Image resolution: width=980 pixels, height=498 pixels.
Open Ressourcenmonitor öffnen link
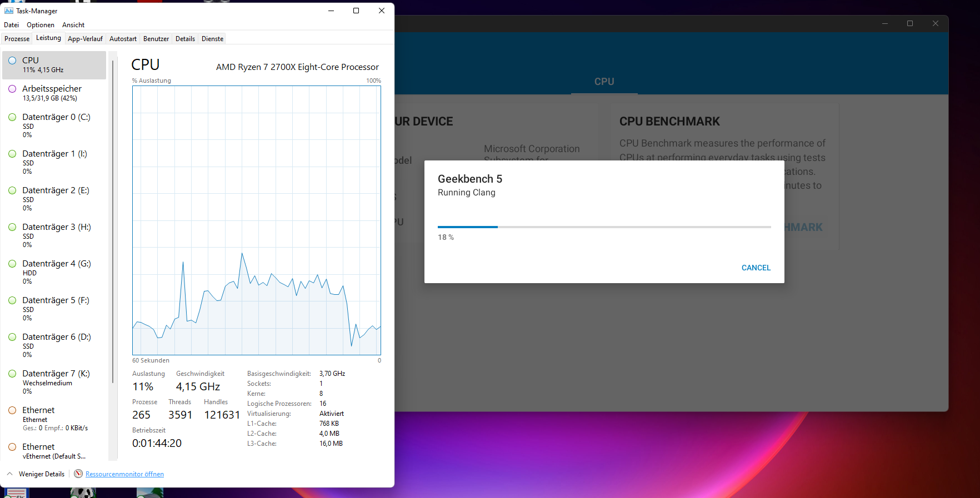click(x=124, y=474)
